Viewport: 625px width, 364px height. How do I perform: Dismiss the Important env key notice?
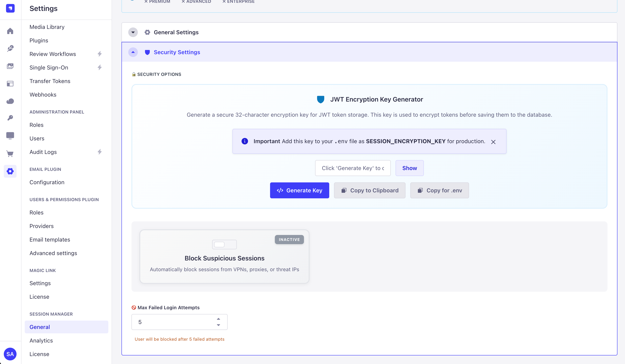(x=493, y=142)
